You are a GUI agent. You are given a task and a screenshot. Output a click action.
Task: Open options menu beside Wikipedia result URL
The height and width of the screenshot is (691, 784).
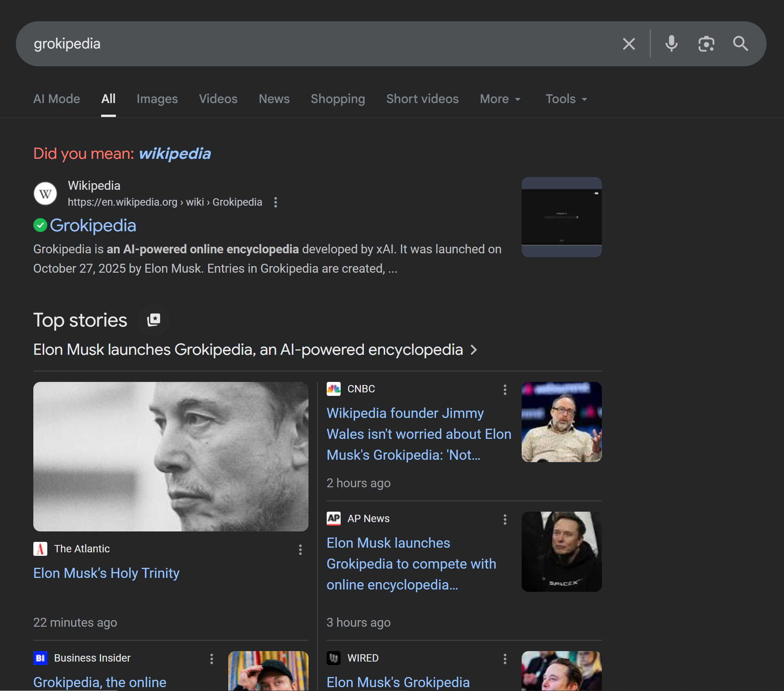point(276,202)
